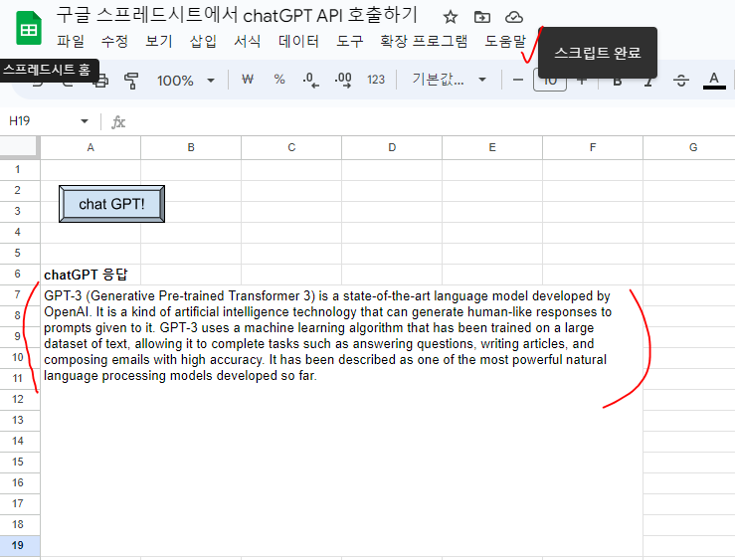Open the 도구 menu
735x560 pixels.
click(x=350, y=41)
